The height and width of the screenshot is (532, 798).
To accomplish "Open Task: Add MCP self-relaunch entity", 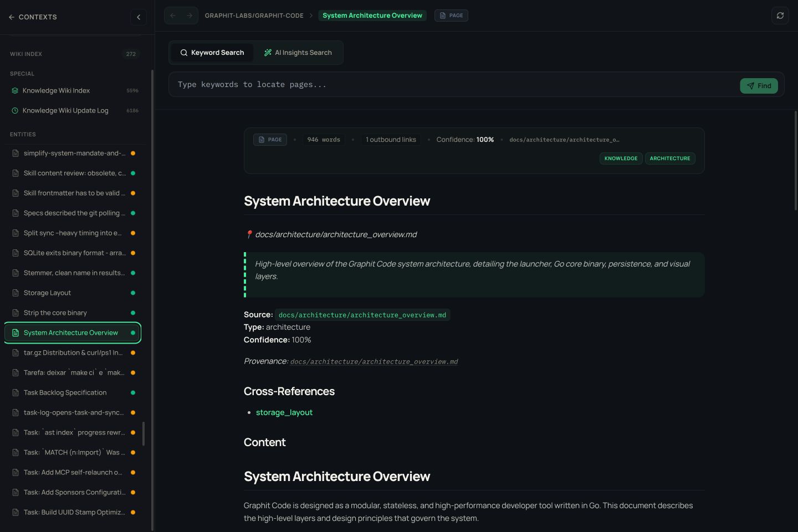I will pyautogui.click(x=73, y=472).
